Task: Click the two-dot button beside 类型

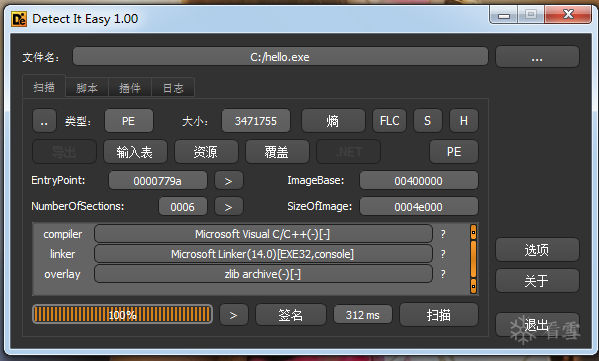Action: click(x=44, y=121)
